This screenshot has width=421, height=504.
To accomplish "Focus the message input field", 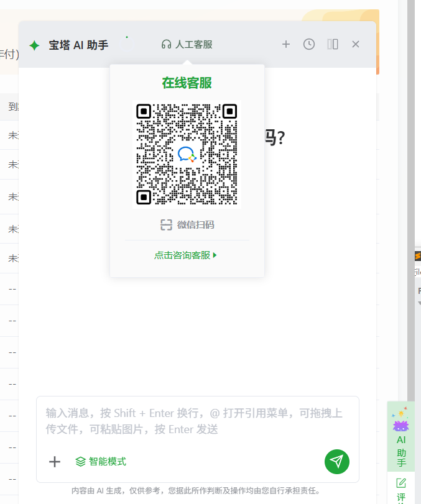I will [197, 421].
